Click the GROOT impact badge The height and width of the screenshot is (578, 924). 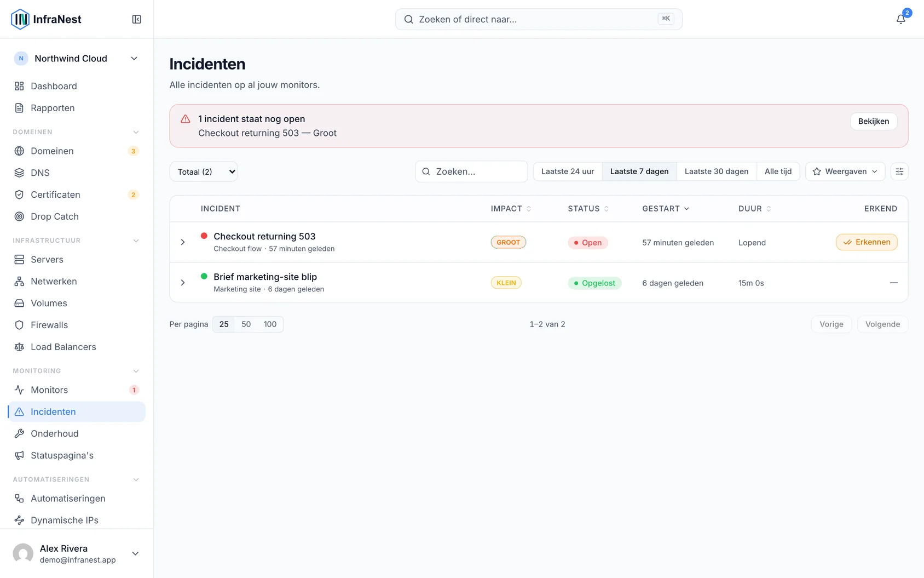[x=509, y=242]
